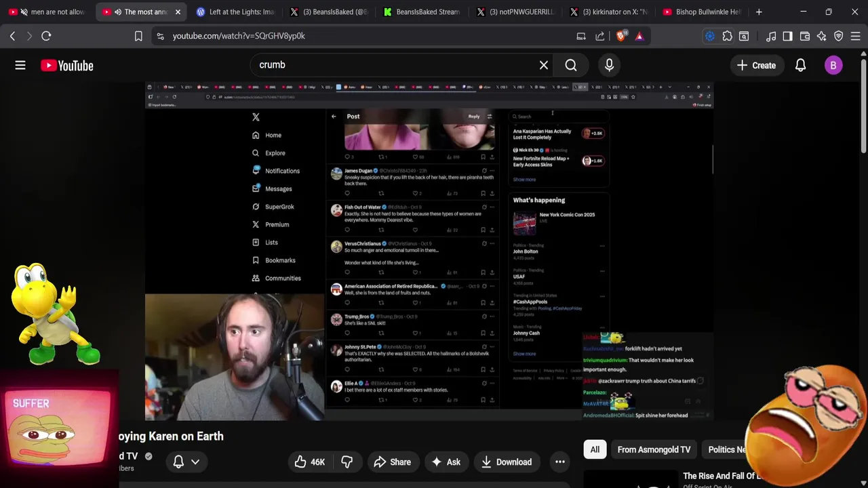Click the address bar URL
The image size is (868, 488).
pyautogui.click(x=239, y=36)
